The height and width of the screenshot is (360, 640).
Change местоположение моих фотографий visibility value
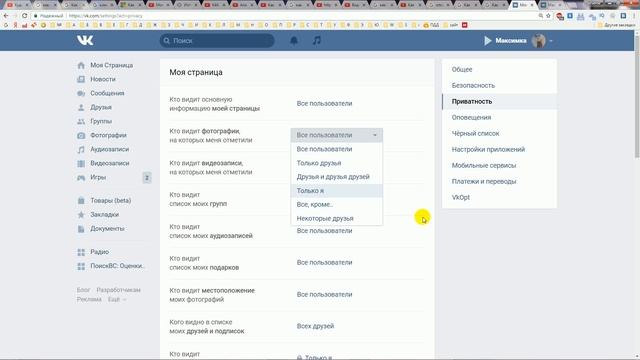(x=324, y=294)
